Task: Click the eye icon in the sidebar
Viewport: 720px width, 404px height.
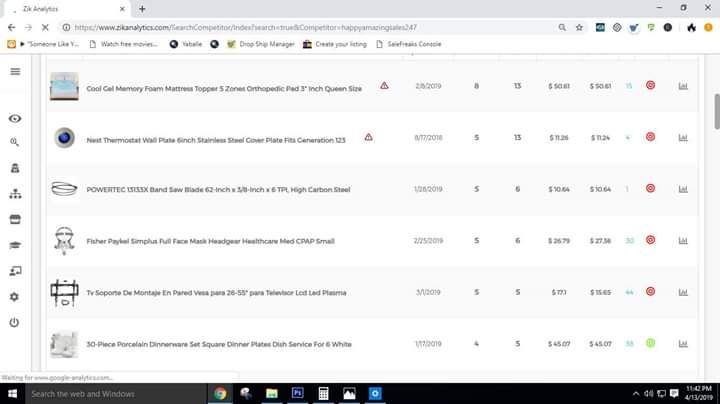Action: pyautogui.click(x=15, y=118)
